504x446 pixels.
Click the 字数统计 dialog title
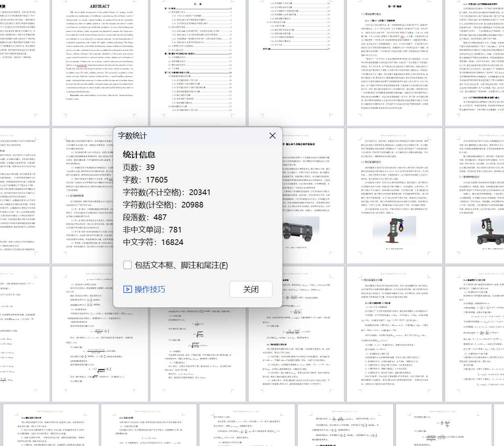point(133,136)
